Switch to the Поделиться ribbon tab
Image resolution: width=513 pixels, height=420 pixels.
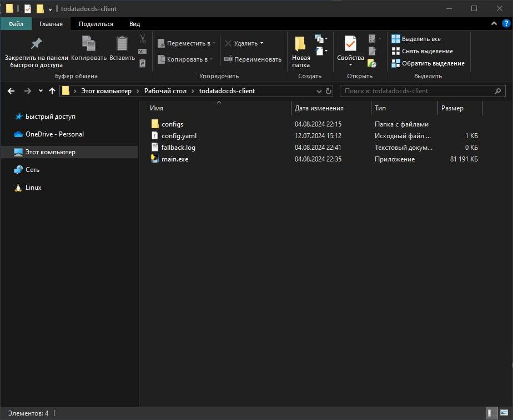(x=96, y=24)
